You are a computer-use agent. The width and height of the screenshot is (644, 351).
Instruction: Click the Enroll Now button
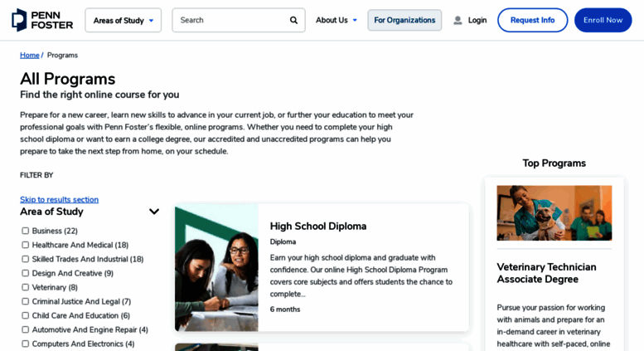(603, 20)
